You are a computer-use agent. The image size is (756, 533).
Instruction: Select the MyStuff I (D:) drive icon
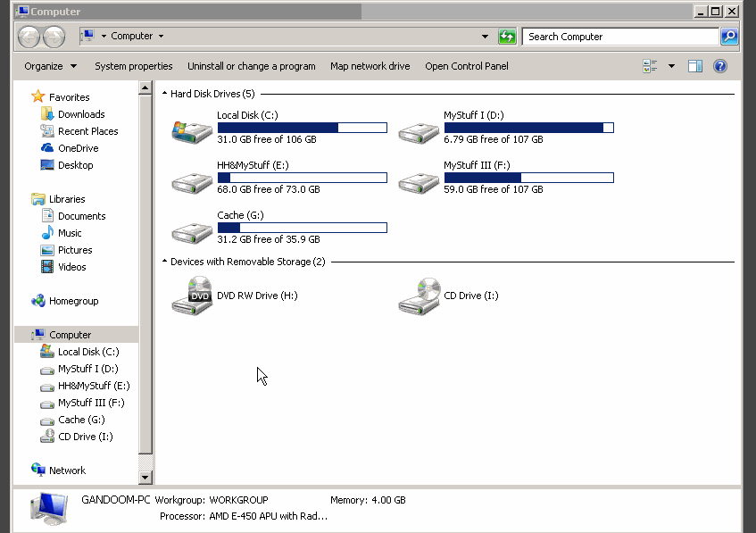tap(419, 133)
